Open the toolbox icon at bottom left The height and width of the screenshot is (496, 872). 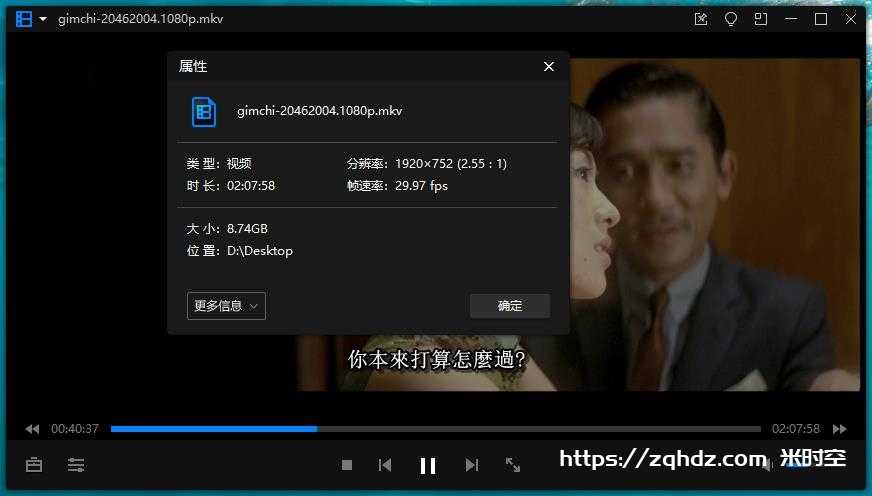coord(34,465)
